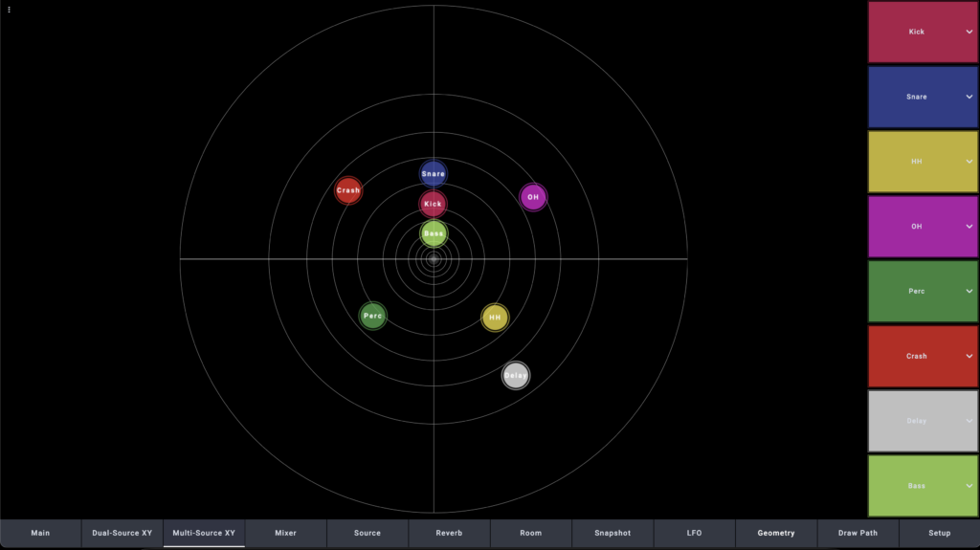980x550 pixels.
Task: Select the OH source node on the grid
Action: pos(533,197)
